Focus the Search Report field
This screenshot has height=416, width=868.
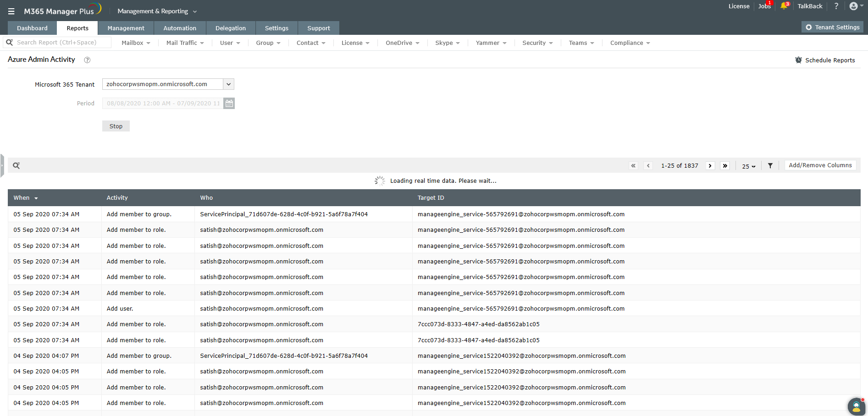click(57, 42)
